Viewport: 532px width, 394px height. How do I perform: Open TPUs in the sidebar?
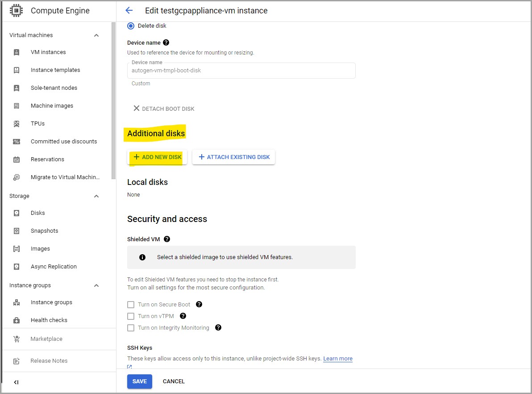[x=37, y=123]
